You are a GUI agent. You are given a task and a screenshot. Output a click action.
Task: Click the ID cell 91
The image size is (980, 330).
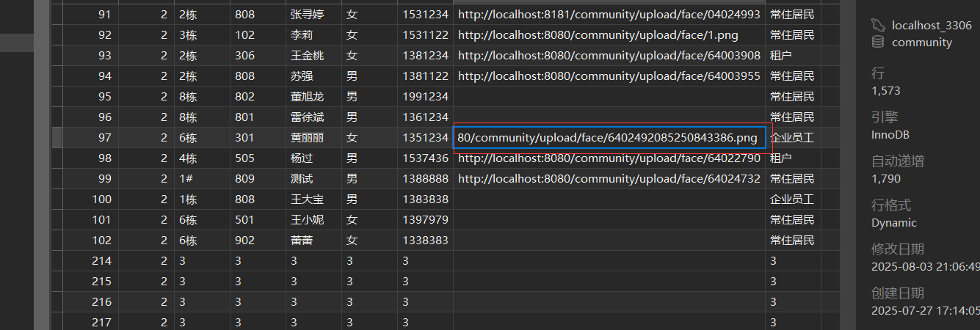(90, 15)
